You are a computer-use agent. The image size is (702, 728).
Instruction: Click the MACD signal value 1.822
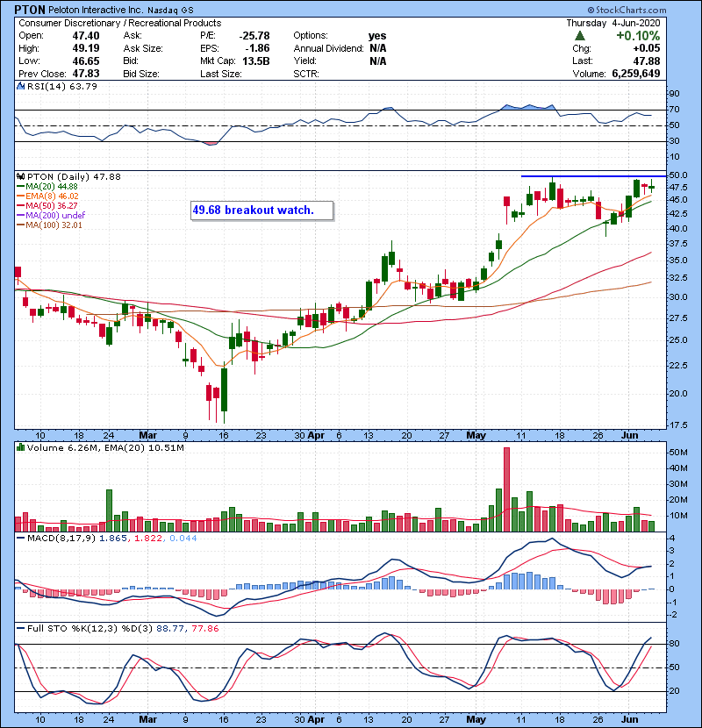148,539
